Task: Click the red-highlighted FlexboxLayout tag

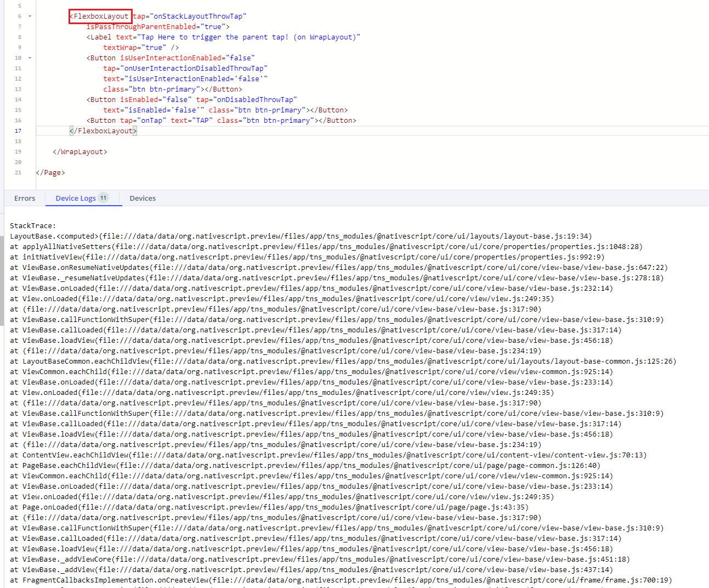Action: [x=100, y=16]
